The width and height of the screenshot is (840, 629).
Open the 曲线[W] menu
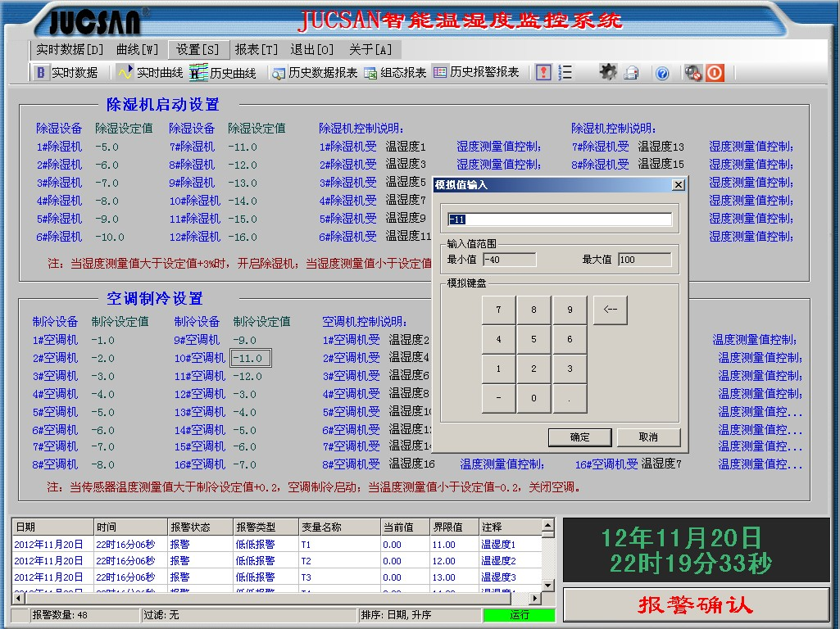138,50
